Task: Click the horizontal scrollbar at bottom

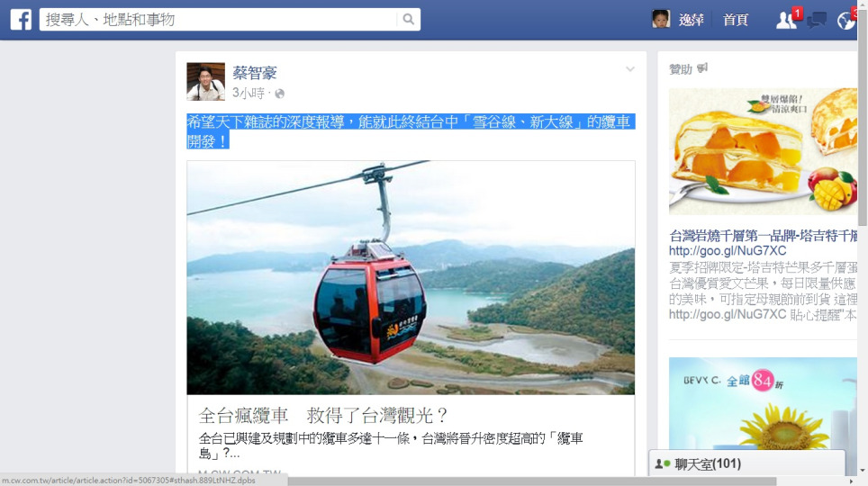Action: click(531, 481)
